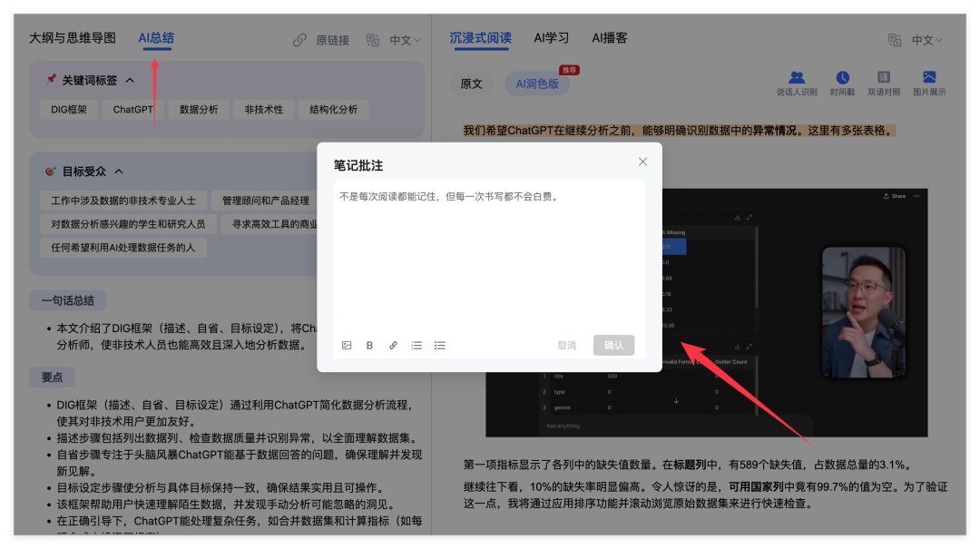Screen dimensions: 980x549
Task: Click the 原链接 link icon
Action: click(x=299, y=40)
